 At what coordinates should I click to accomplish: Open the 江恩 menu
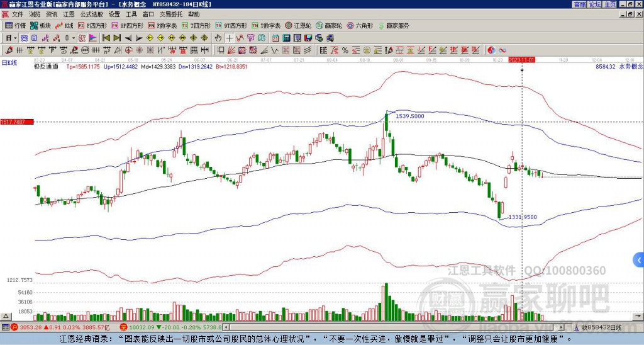(69, 14)
